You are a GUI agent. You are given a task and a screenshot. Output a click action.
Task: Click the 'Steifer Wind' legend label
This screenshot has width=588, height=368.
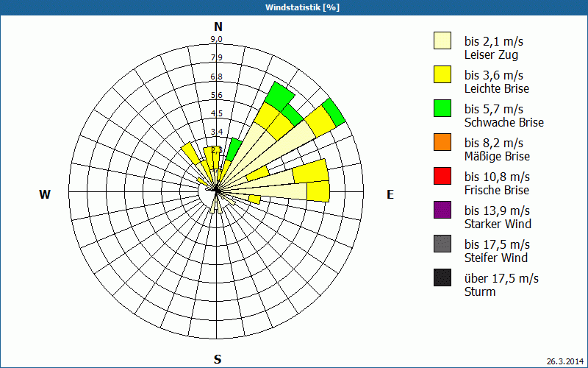[x=496, y=258]
